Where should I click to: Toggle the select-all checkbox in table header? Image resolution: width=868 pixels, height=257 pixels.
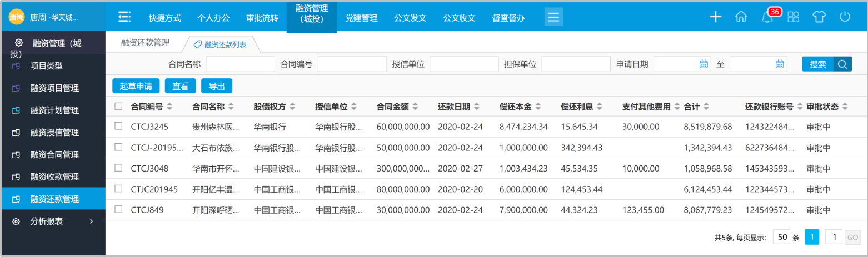[118, 107]
